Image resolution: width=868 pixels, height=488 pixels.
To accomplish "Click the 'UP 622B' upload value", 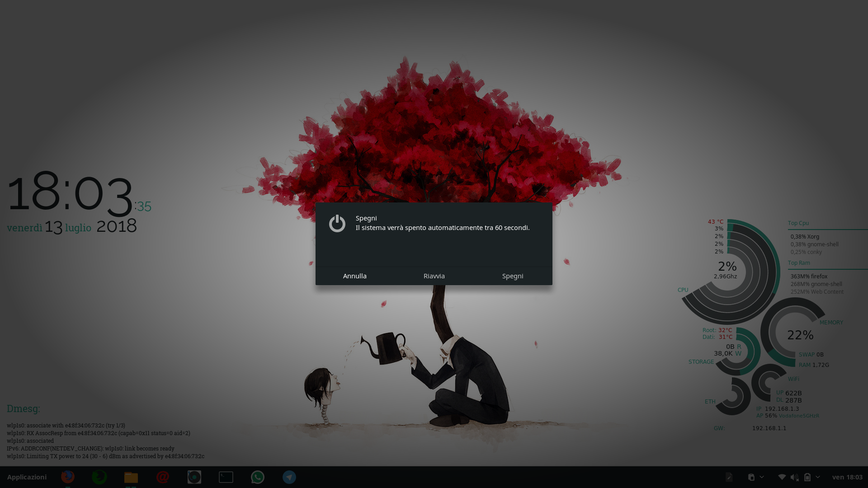I will pyautogui.click(x=789, y=393).
